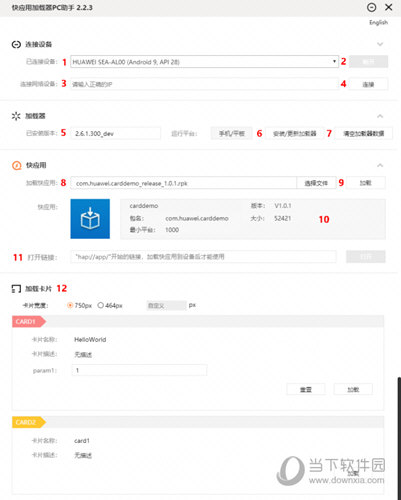Click the yellow CARD2 tag
This screenshot has height=500, width=401.
click(29, 422)
